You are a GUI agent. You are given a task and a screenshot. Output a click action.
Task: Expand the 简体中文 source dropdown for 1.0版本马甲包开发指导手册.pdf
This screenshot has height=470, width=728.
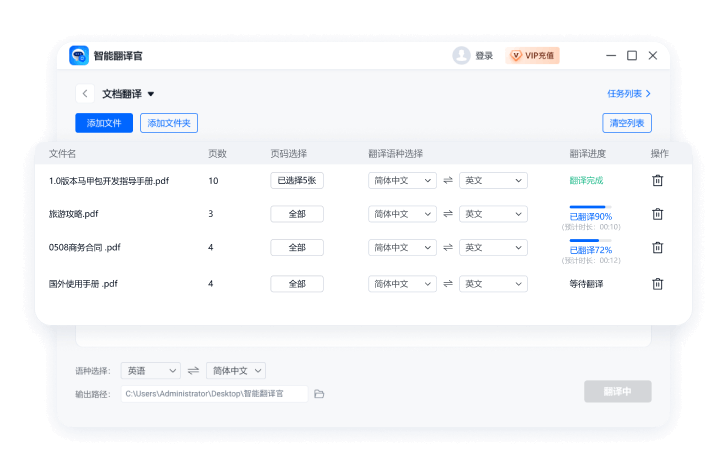tap(403, 181)
